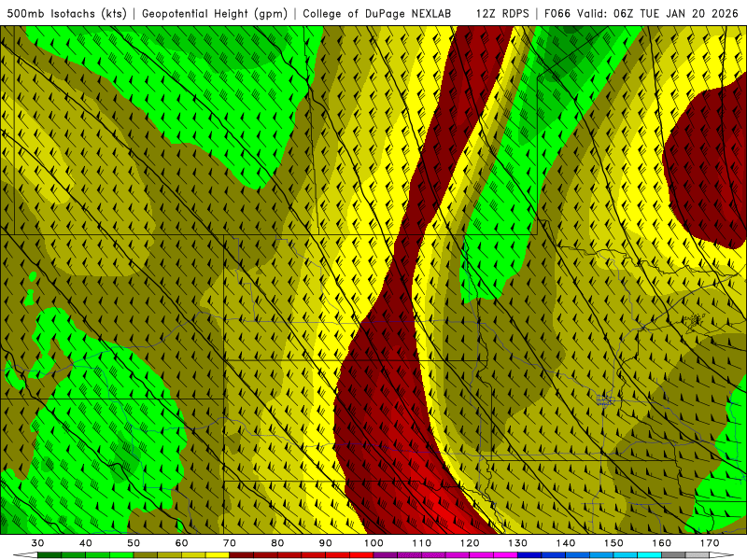747x560 pixels.
Task: Click the dark maroon swatch starting at 70
Action: [x=242, y=555]
